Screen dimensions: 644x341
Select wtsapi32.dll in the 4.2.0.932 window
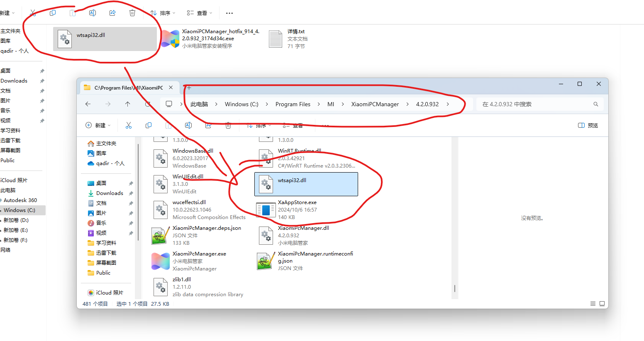coord(306,184)
